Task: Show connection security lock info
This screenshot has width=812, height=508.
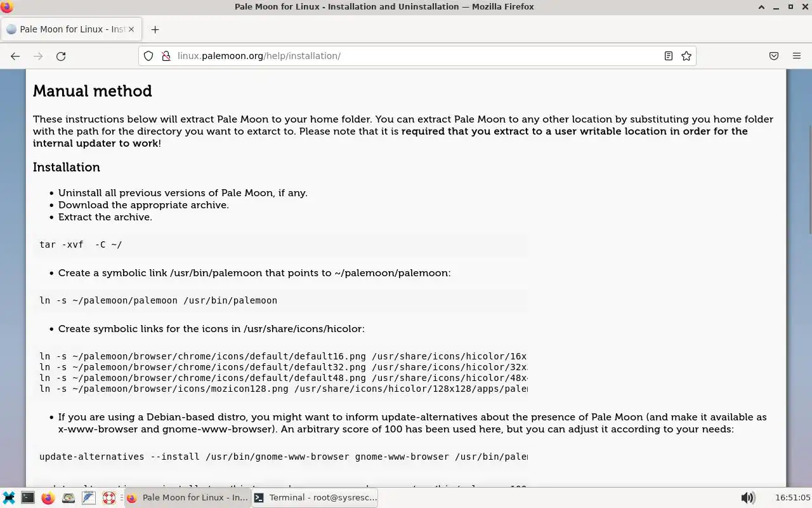Action: pos(166,56)
